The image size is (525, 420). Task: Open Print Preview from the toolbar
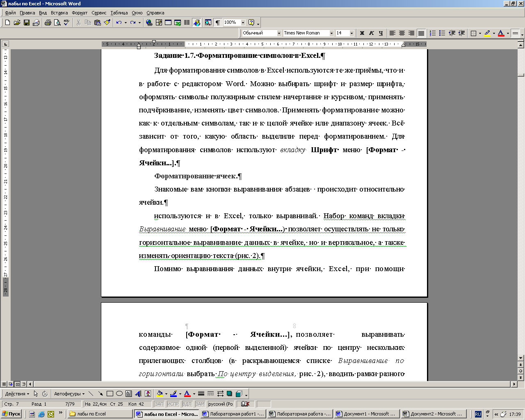57,23
